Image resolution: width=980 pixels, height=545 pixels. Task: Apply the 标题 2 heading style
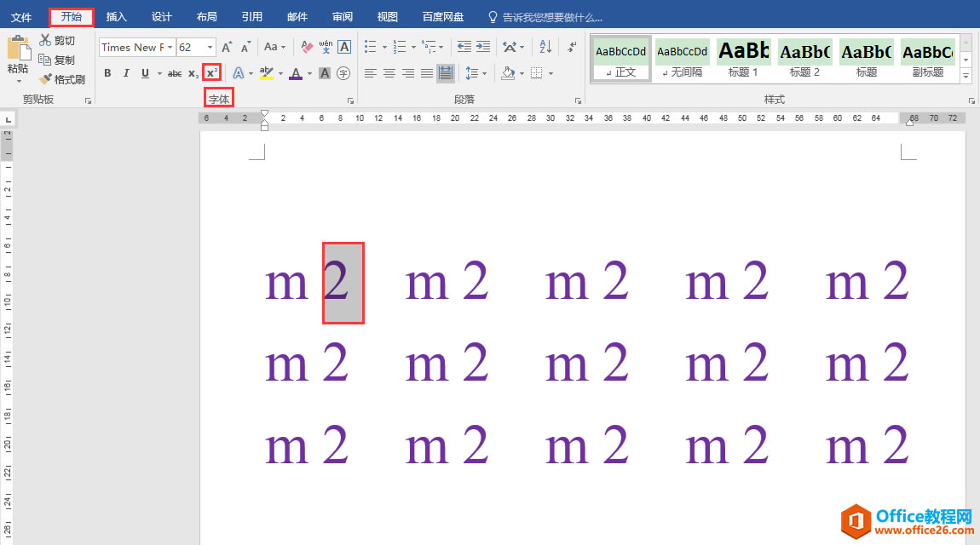click(804, 59)
